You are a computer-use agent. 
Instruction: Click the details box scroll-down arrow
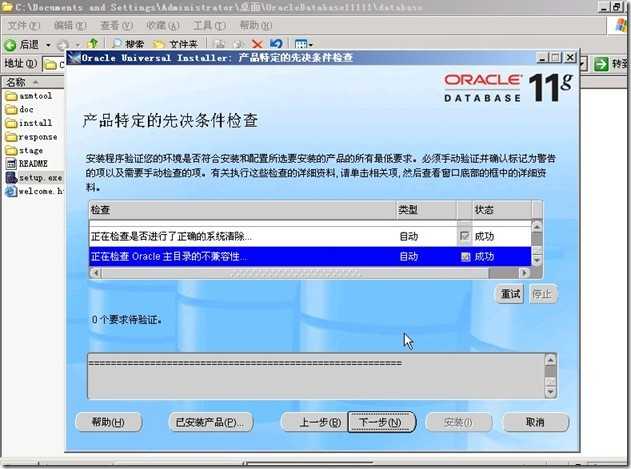(551, 392)
